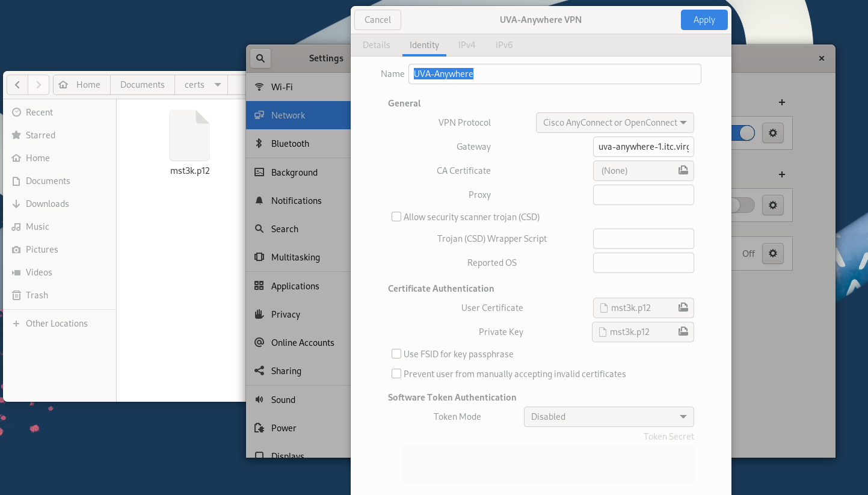Apply the UVA-Anywhere VPN changes

pos(704,19)
